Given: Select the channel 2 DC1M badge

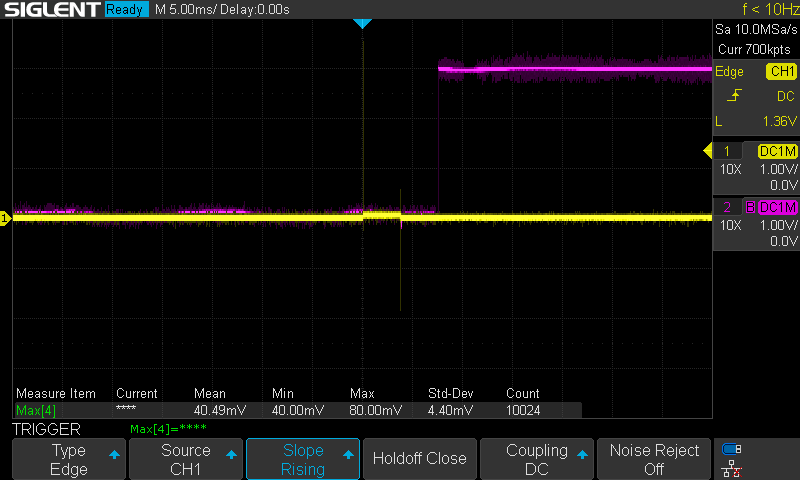Looking at the screenshot, I should tap(778, 207).
